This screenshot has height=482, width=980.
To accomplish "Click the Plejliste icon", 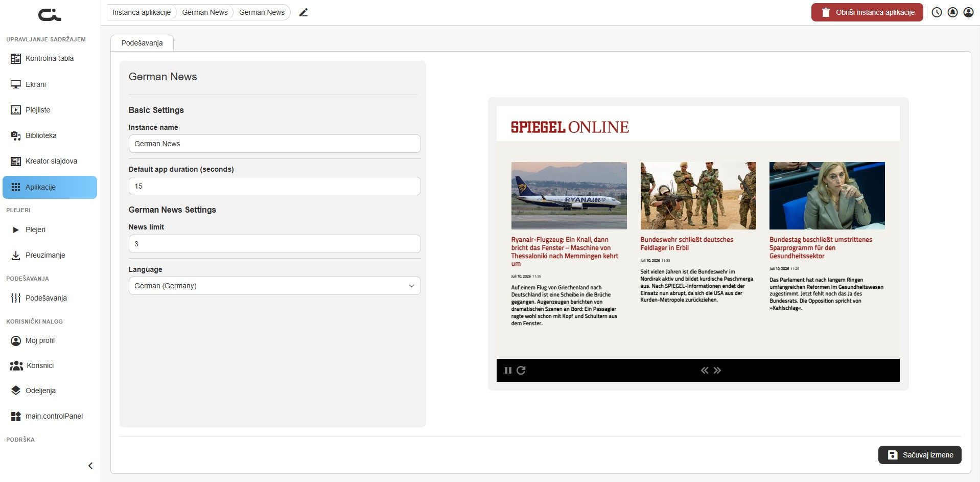I will pyautogui.click(x=16, y=110).
